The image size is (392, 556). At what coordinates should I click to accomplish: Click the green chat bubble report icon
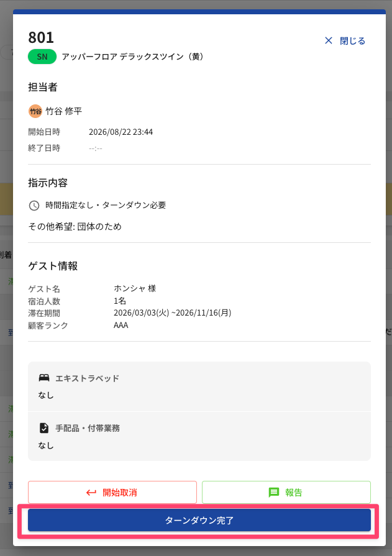click(x=274, y=493)
